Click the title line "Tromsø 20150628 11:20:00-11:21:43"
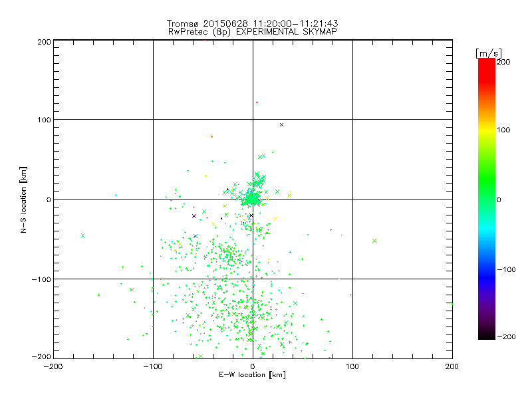532x399 pixels. click(x=252, y=23)
